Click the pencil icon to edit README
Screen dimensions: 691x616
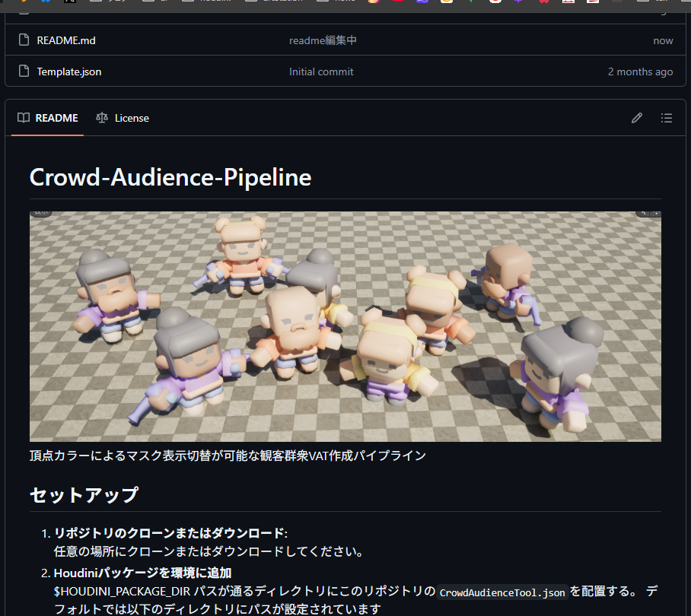[x=637, y=118]
